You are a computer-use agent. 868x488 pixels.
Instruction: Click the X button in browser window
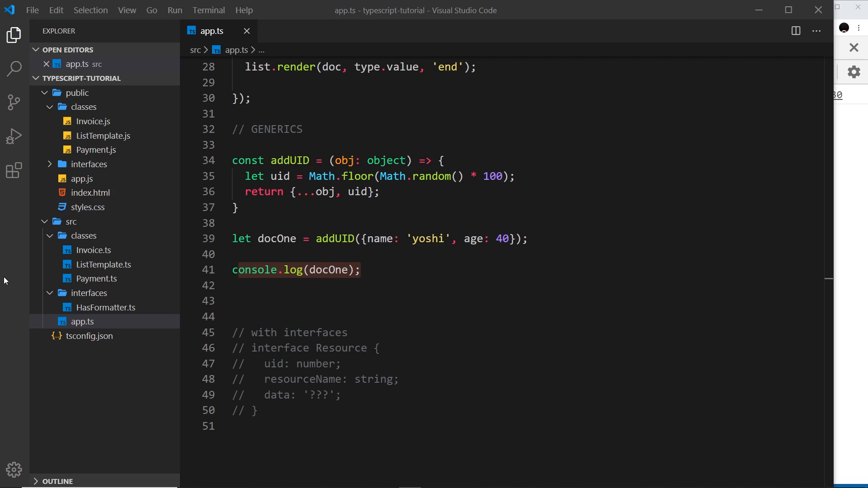click(x=854, y=47)
